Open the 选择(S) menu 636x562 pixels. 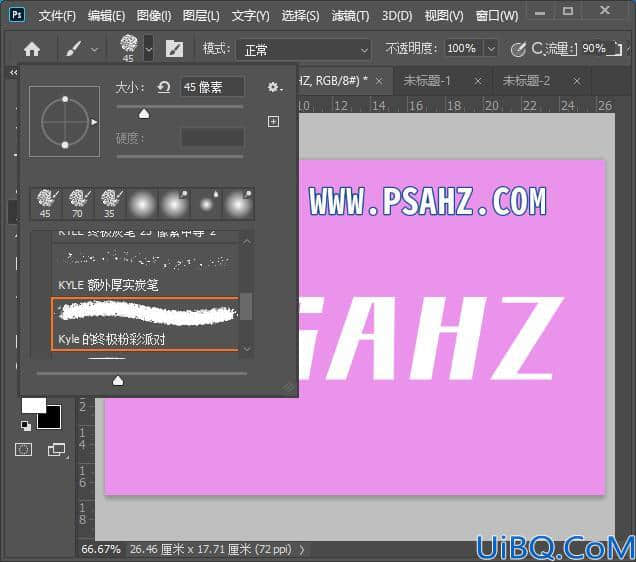300,16
